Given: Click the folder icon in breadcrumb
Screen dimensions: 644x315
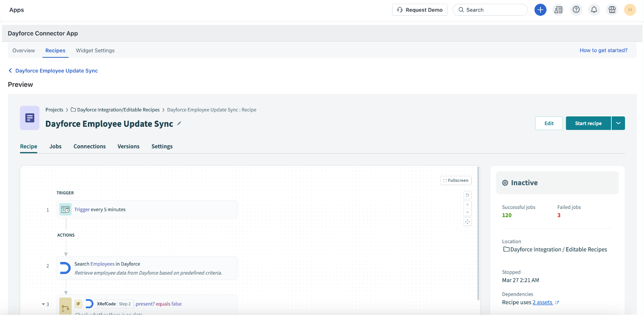Looking at the screenshot, I should point(73,110).
